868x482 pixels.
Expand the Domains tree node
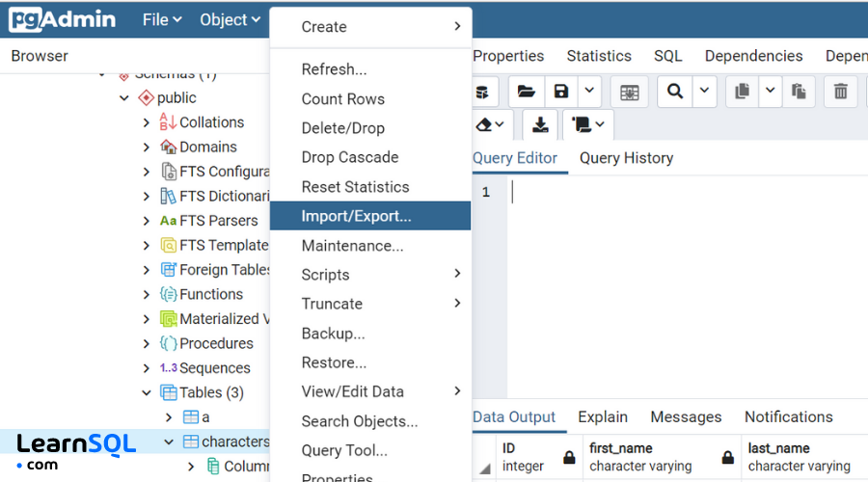click(147, 147)
